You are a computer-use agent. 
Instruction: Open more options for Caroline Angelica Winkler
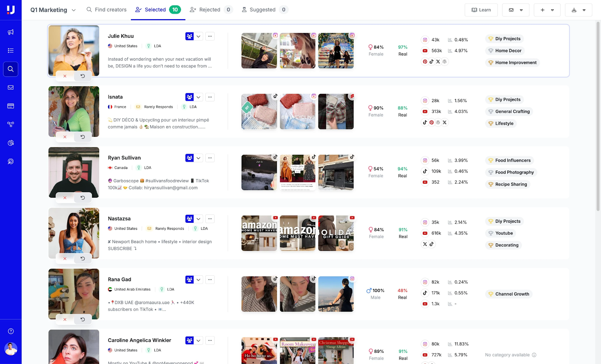(210, 340)
